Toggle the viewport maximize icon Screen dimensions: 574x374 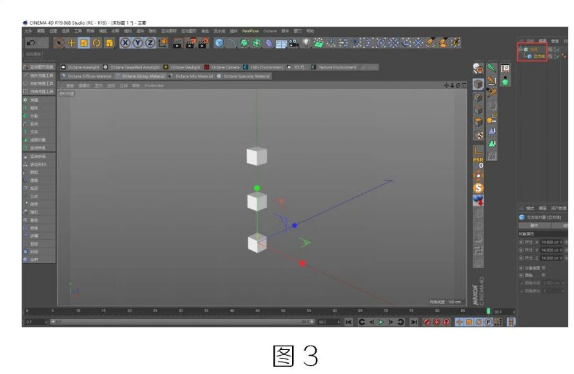tap(464, 85)
